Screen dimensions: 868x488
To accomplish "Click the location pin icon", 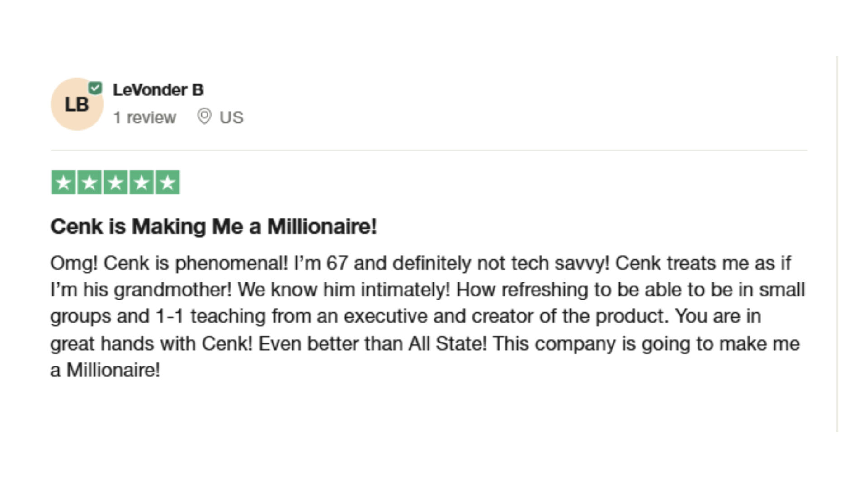I will click(204, 117).
